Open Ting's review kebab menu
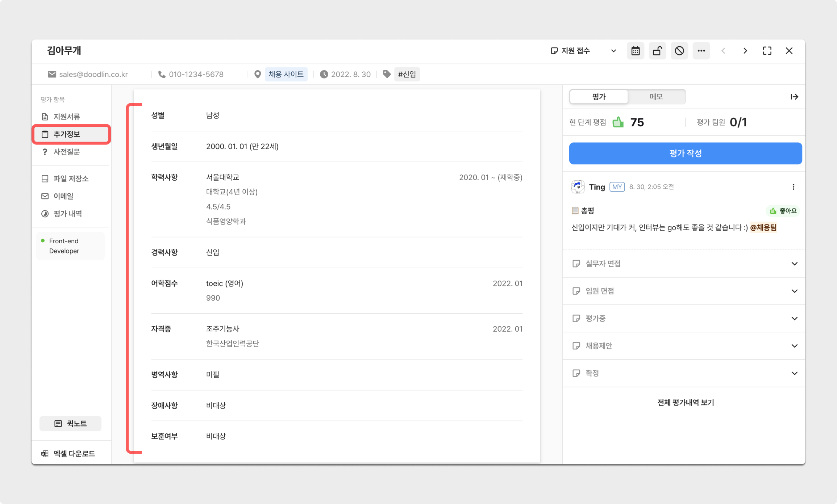This screenshot has width=837, height=504. [x=793, y=187]
